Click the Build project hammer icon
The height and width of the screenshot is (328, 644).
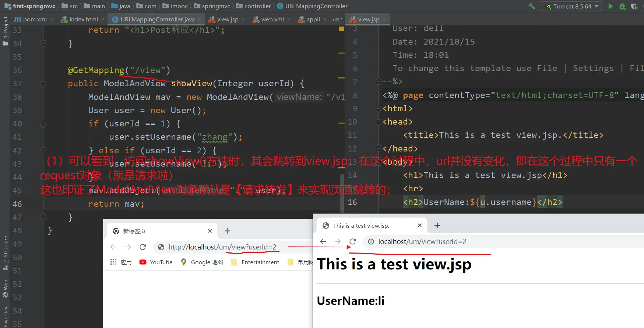point(532,6)
